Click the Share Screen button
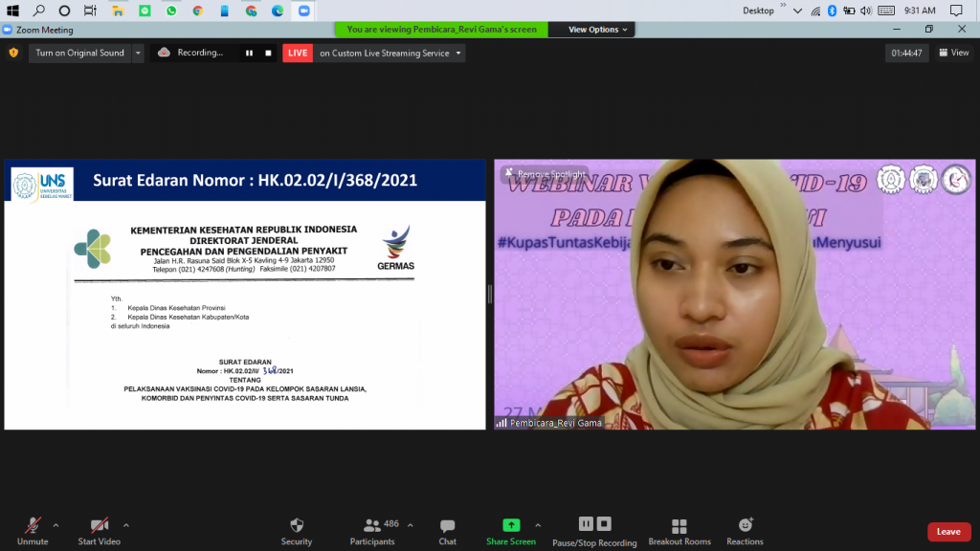The height and width of the screenshot is (551, 980). [511, 532]
